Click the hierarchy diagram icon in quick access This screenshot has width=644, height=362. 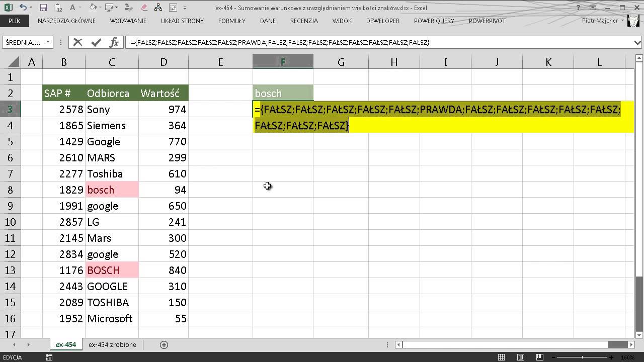(x=158, y=8)
